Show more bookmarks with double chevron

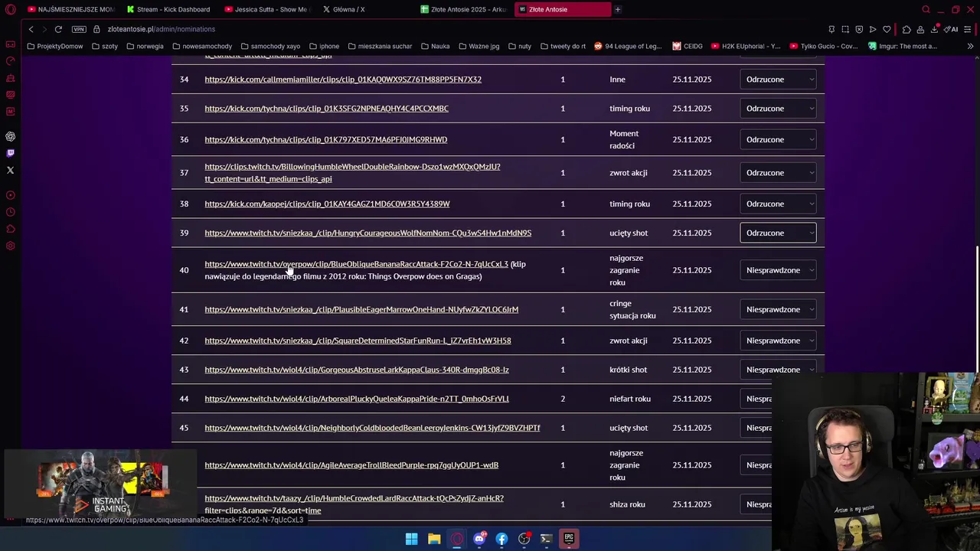970,46
